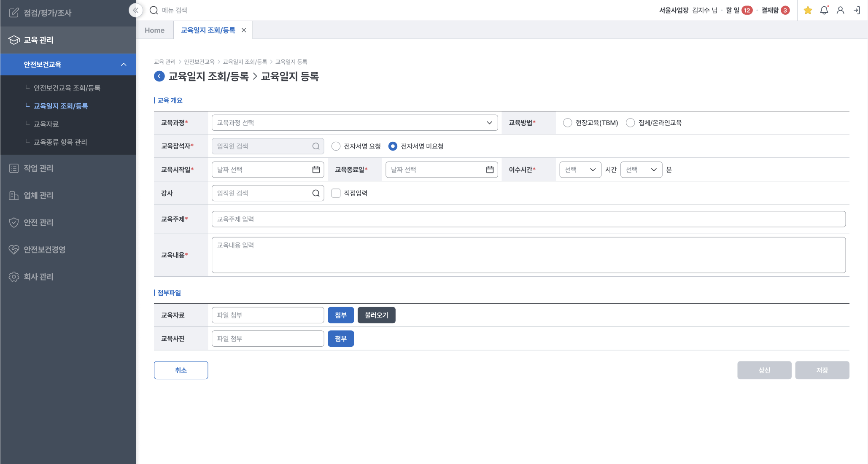
Task: Click the user profile icon
Action: coord(840,10)
